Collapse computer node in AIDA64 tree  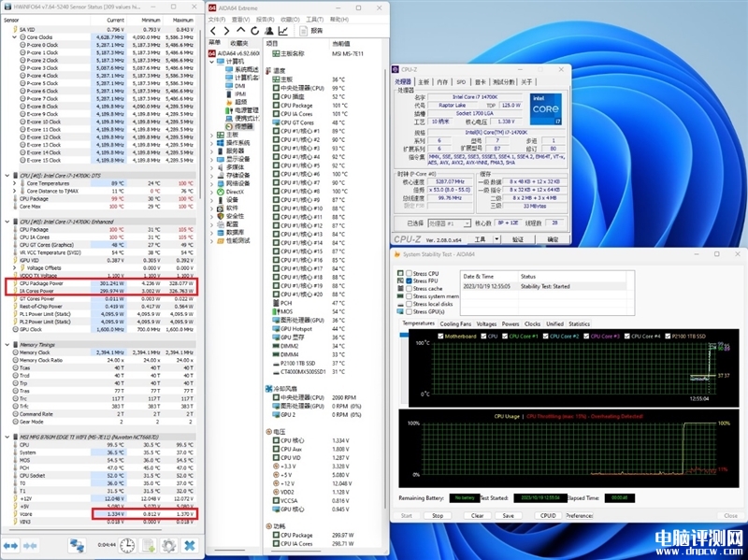[212, 62]
